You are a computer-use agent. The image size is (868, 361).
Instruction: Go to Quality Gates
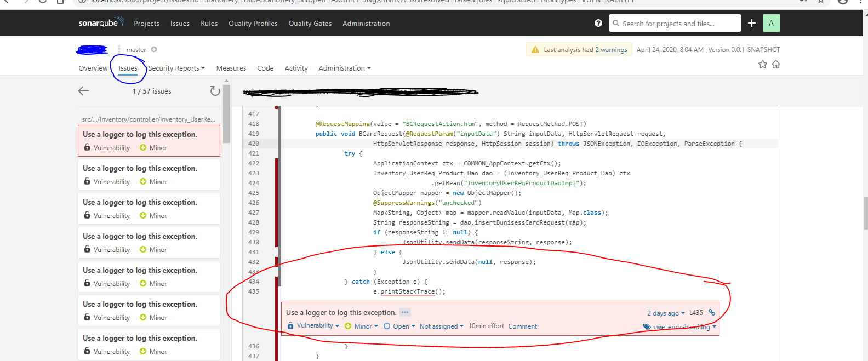(310, 24)
